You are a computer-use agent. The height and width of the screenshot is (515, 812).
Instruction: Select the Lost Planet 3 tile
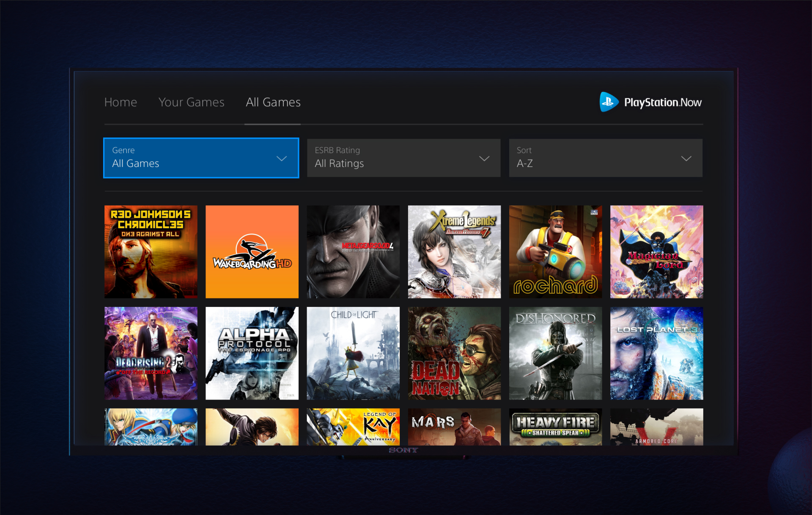click(x=656, y=353)
